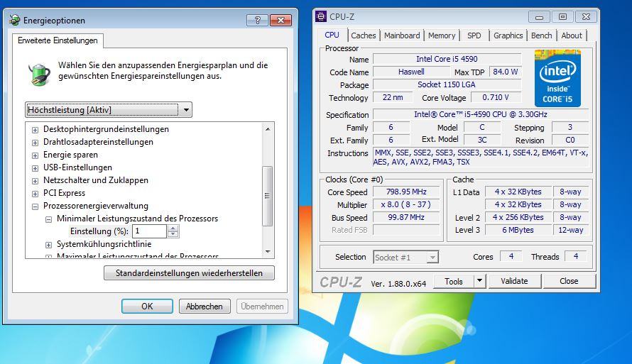Click the Tools button in CPU-Z
The image size is (632, 364).
(x=454, y=281)
